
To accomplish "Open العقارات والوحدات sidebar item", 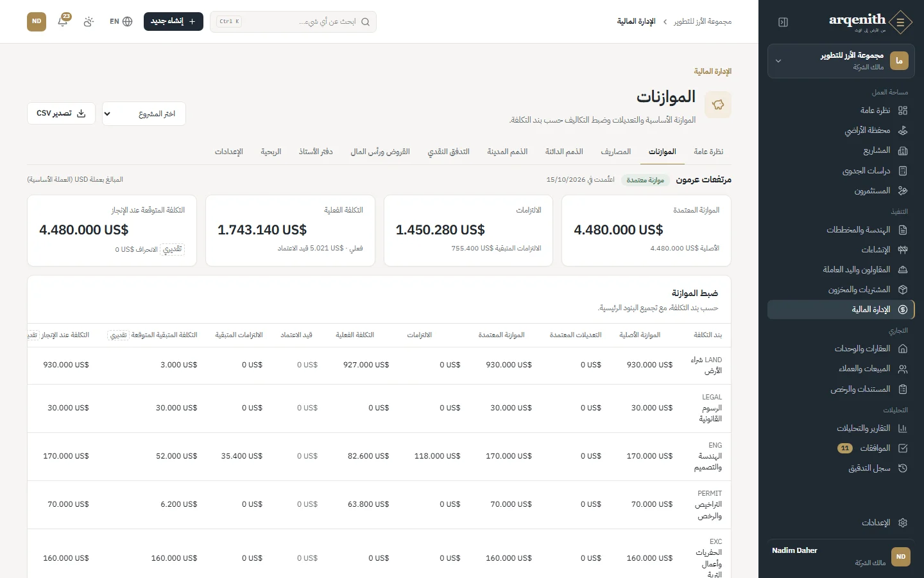I will click(841, 349).
